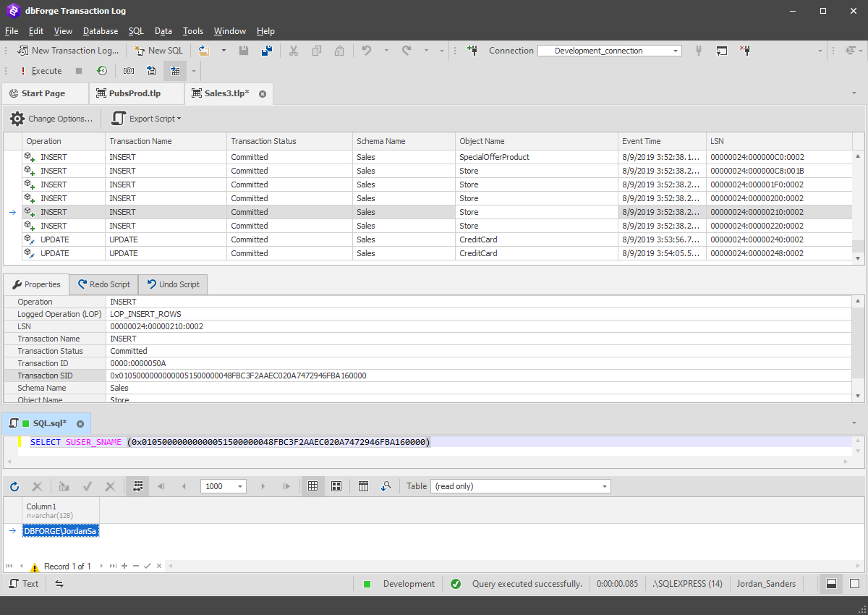Image resolution: width=868 pixels, height=615 pixels.
Task: Close the Sales3.tlp tab
Action: (x=263, y=94)
